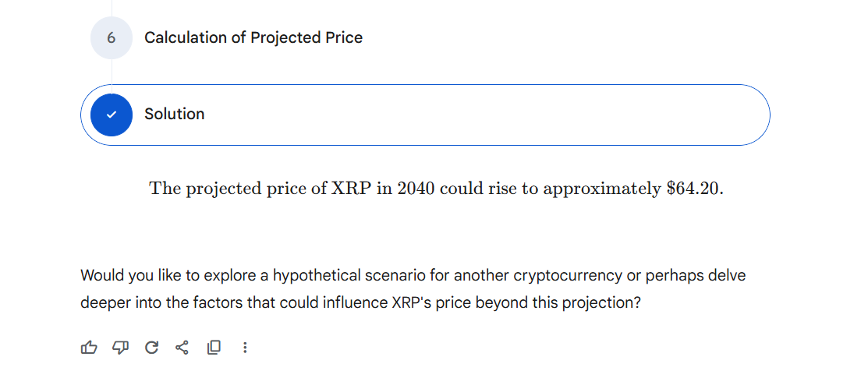The height and width of the screenshot is (385, 868).
Task: Click the blue checkmark circle beside Solution
Action: [112, 115]
